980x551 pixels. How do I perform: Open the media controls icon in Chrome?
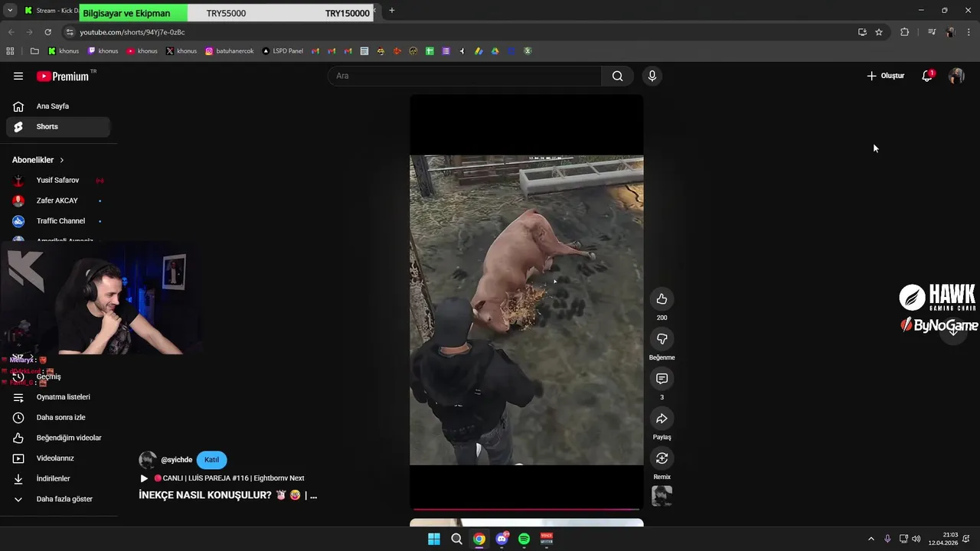(931, 32)
